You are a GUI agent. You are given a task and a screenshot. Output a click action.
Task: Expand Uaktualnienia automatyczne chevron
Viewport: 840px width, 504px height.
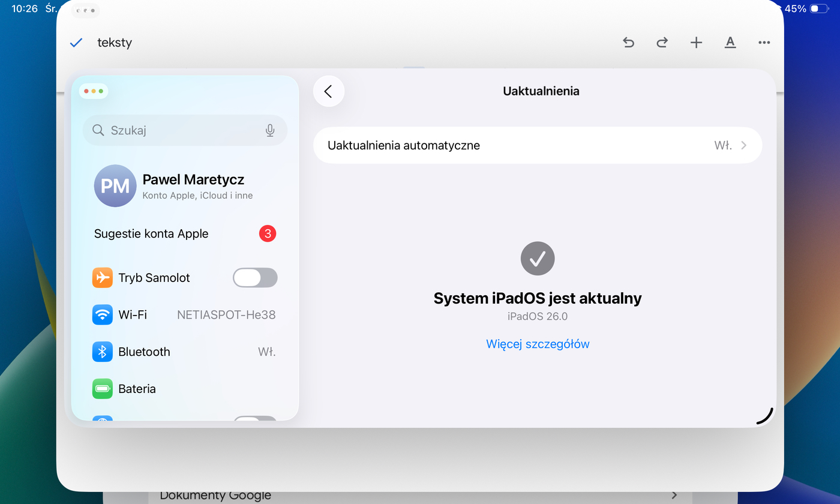(743, 145)
